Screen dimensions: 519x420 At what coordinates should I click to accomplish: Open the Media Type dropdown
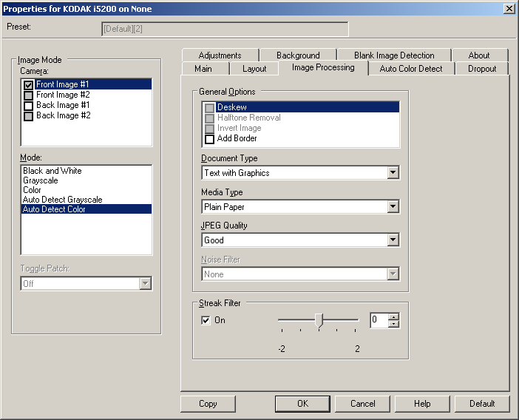(x=393, y=206)
